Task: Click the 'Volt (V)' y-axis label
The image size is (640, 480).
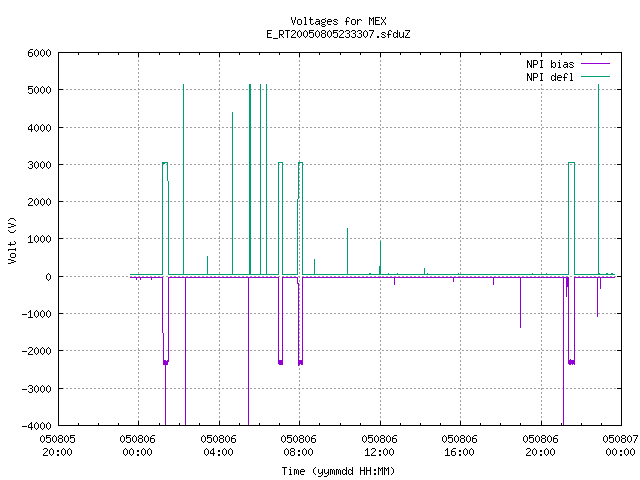Action: (x=12, y=240)
